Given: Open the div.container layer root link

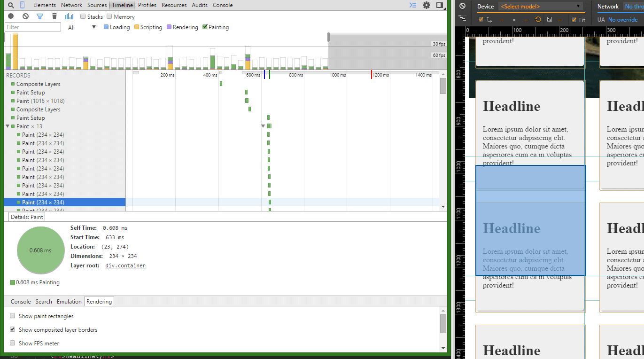Looking at the screenshot, I should [125, 265].
